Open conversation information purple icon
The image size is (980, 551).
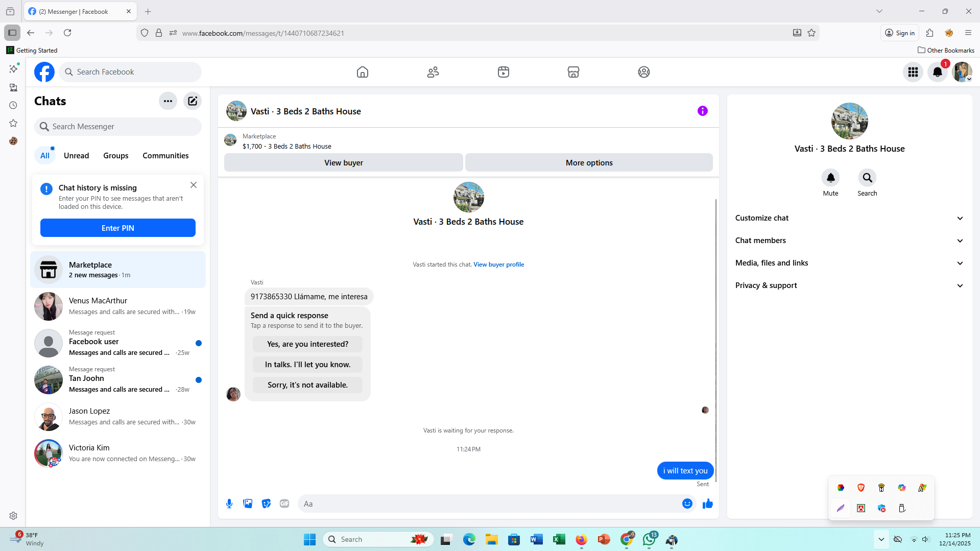point(703,111)
